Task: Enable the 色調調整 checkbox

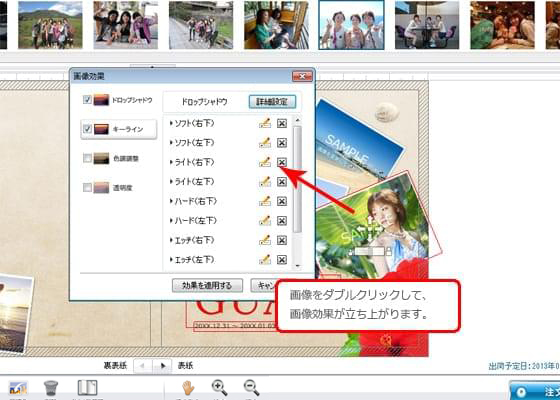Action: click(x=87, y=158)
